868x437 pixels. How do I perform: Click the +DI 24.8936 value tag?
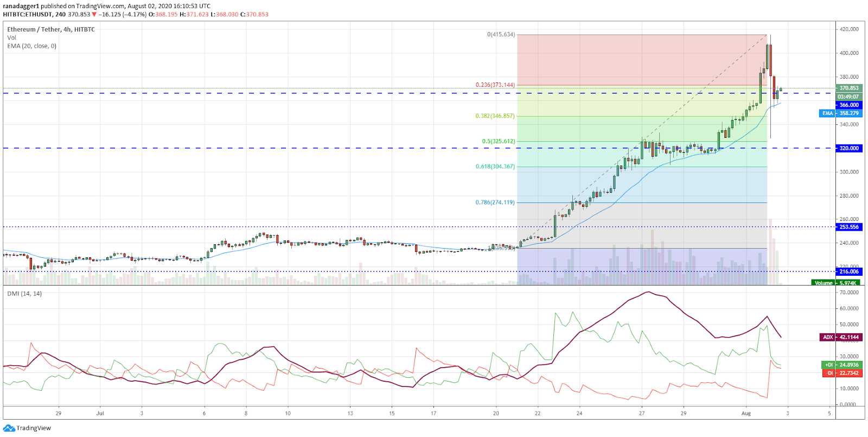point(841,365)
